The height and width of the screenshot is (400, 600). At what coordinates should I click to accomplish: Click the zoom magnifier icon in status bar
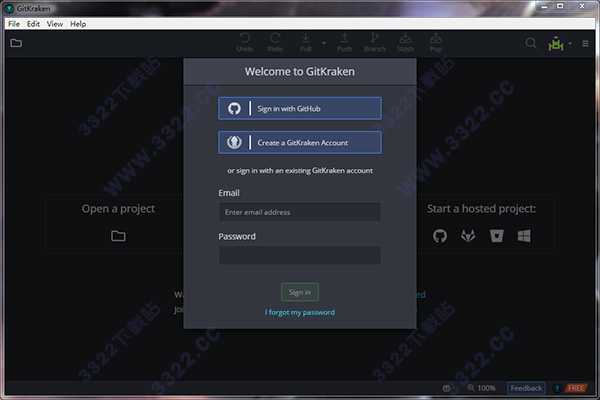[471, 388]
